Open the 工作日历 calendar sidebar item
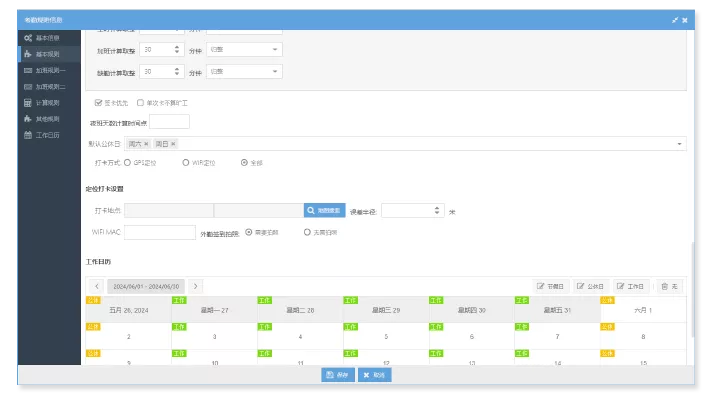712x395 pixels. [x=49, y=135]
